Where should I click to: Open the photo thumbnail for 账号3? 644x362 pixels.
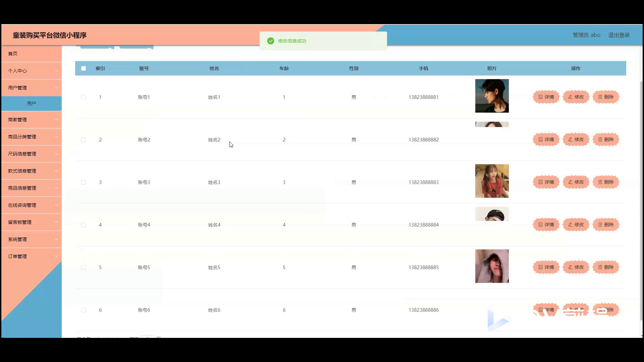point(492,181)
